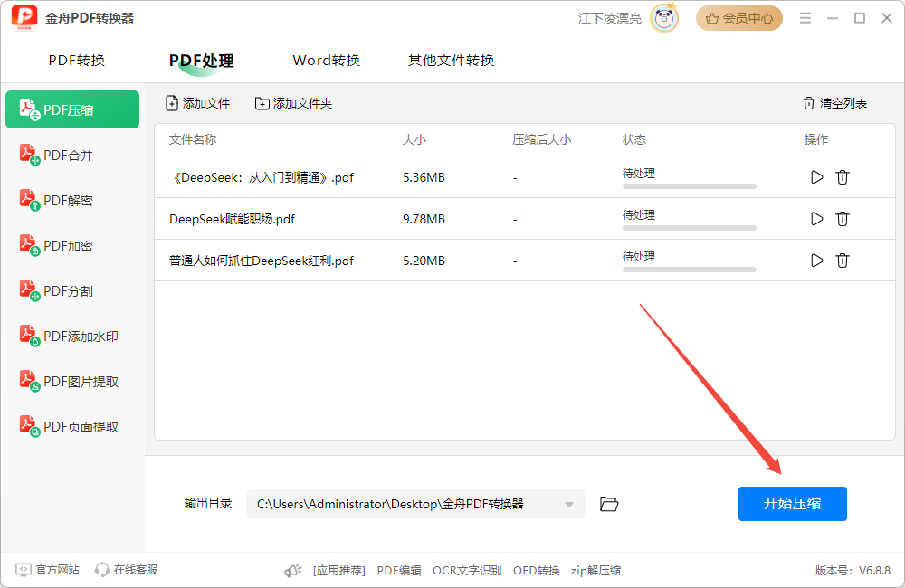
Task: Click progress bar of DeepSeek赋能职场.pdf
Action: point(689,228)
